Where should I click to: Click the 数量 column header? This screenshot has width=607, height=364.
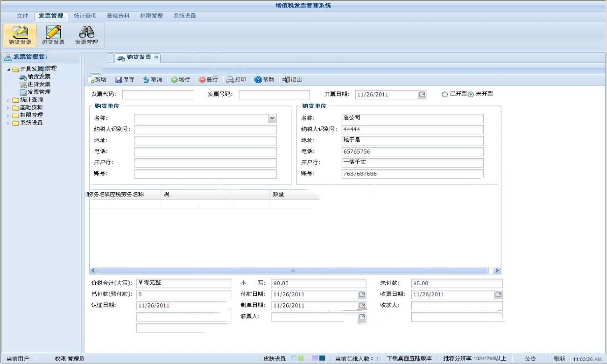tap(294, 194)
